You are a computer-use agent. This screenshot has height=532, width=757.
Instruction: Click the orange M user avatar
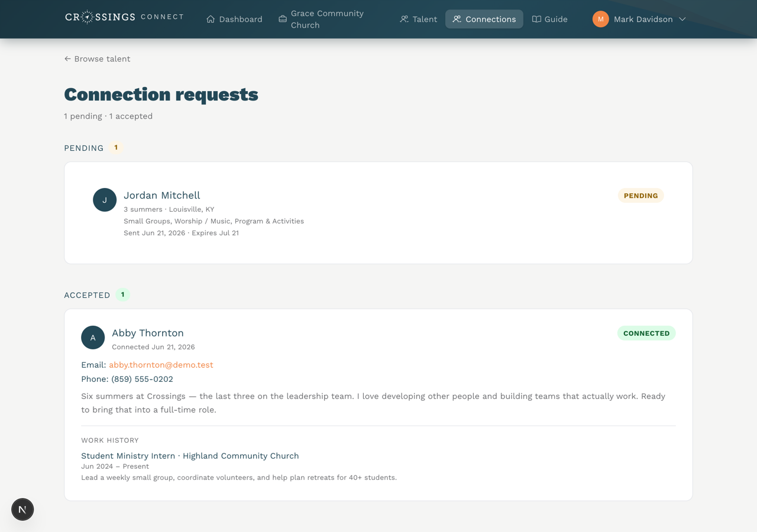(x=600, y=19)
